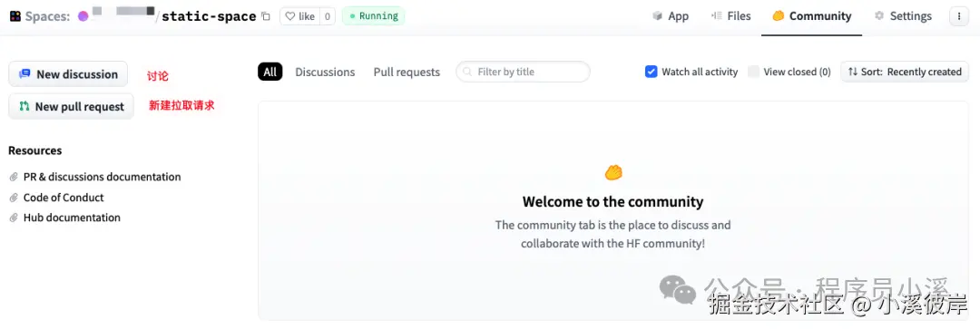Focus the Filter by title field

[x=524, y=72]
